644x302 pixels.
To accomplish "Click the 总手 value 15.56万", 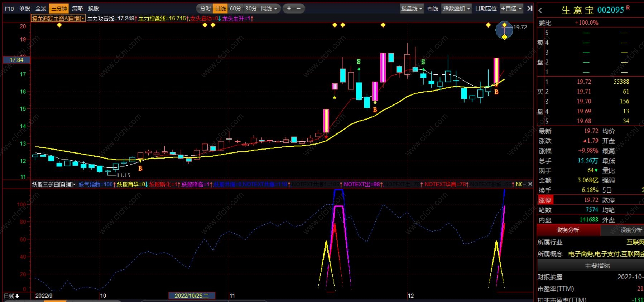I will [588, 161].
